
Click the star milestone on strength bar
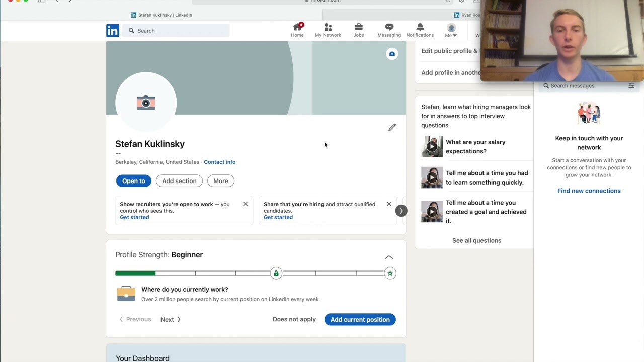coord(390,273)
